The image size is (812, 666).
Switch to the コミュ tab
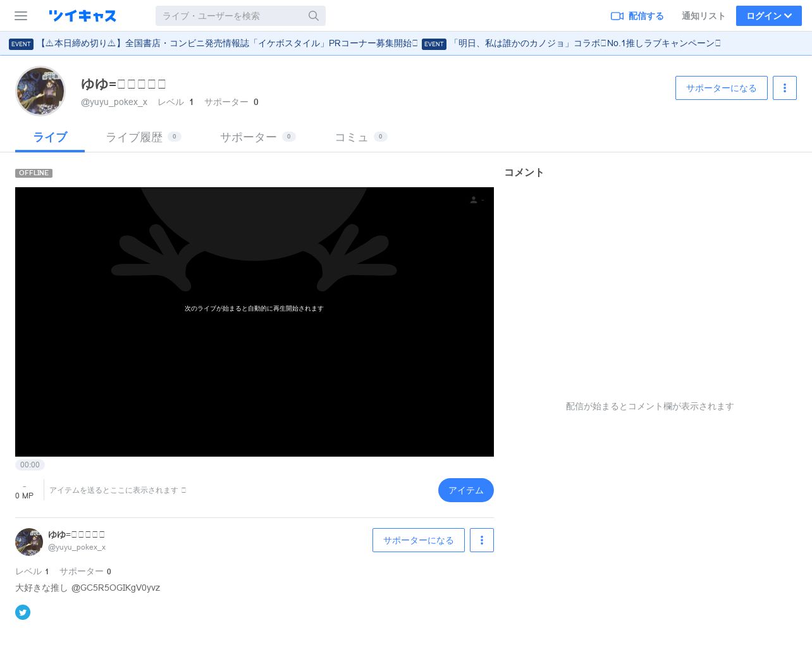click(360, 137)
